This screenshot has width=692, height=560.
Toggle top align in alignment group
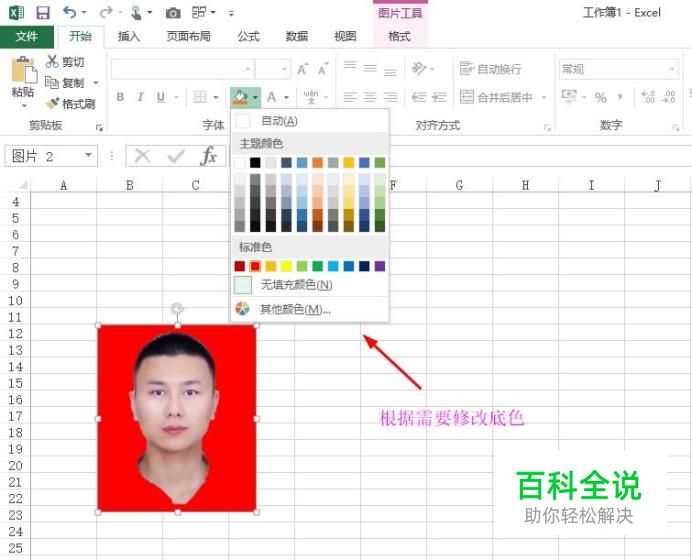350,68
